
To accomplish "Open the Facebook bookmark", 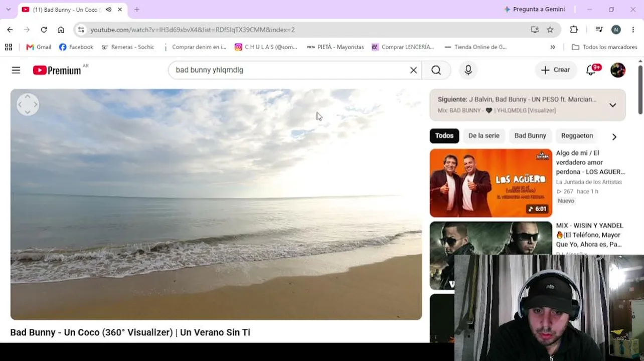I will (x=76, y=47).
